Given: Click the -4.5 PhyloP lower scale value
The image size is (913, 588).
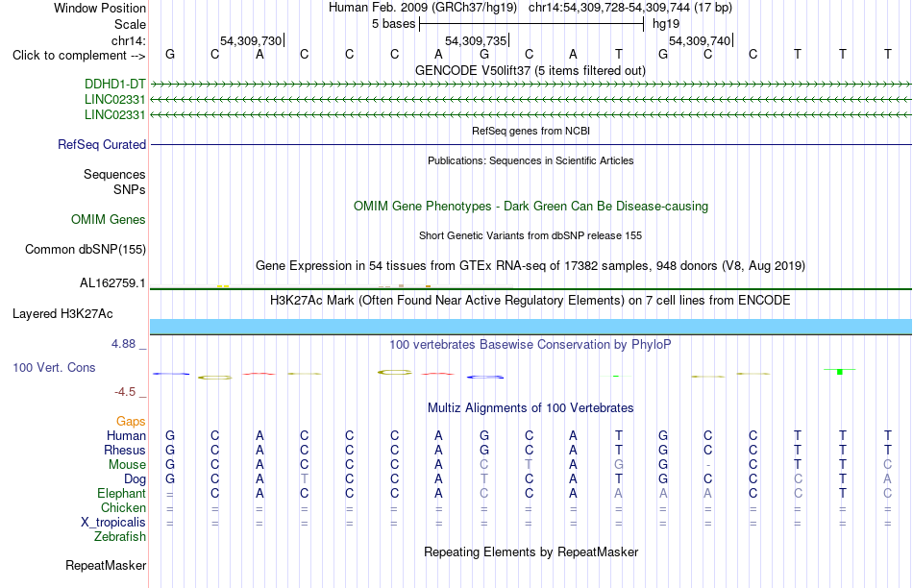Looking at the screenshot, I should (125, 392).
